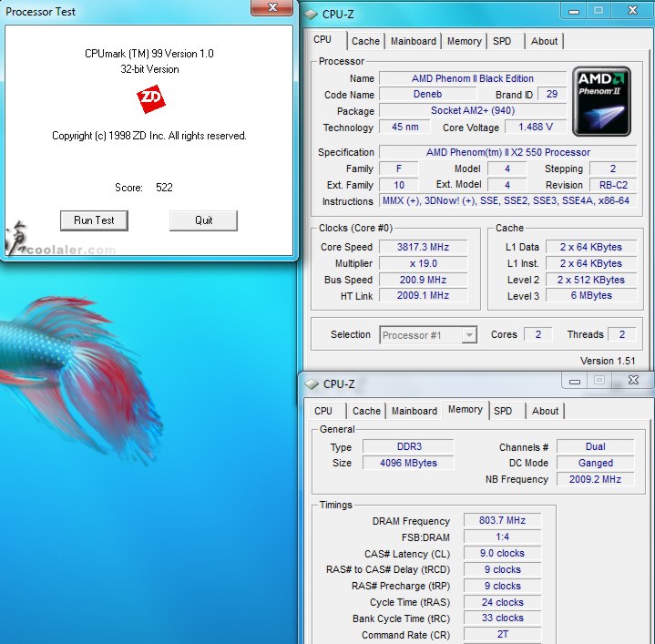Click the 'Ganged' DC mode value
Viewport: 655px width, 644px height.
pos(595,463)
